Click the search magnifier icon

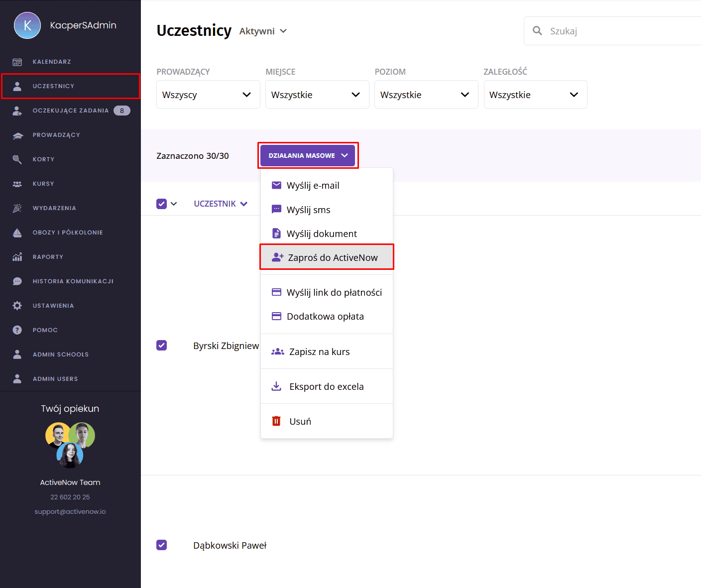click(x=537, y=31)
